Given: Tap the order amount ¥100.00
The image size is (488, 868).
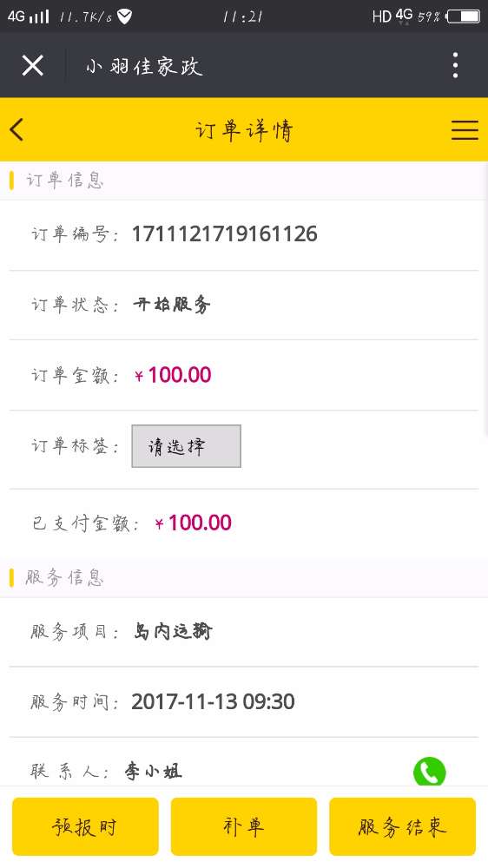Looking at the screenshot, I should 173,375.
